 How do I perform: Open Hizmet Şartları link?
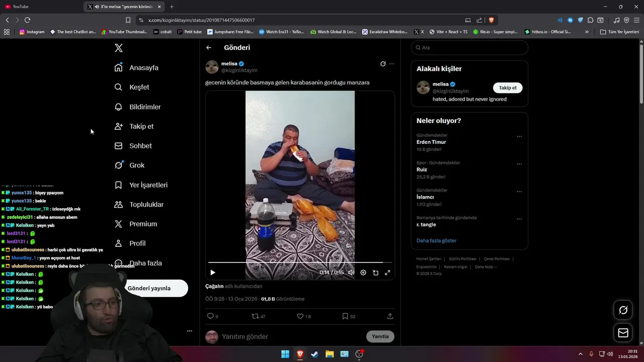pos(429,259)
